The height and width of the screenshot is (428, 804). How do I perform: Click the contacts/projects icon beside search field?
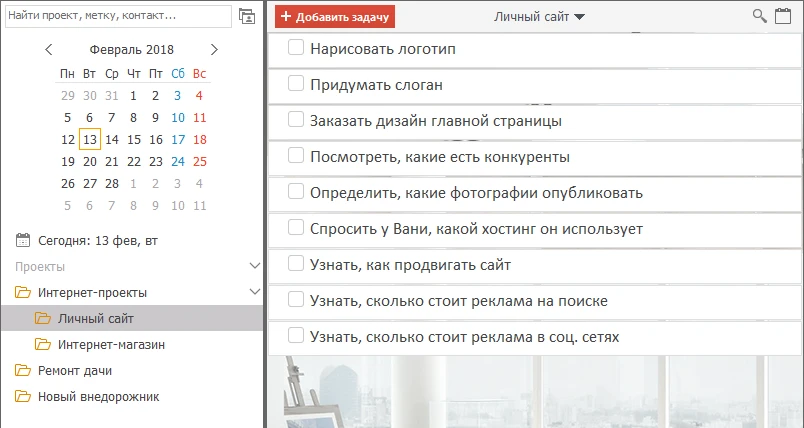247,16
